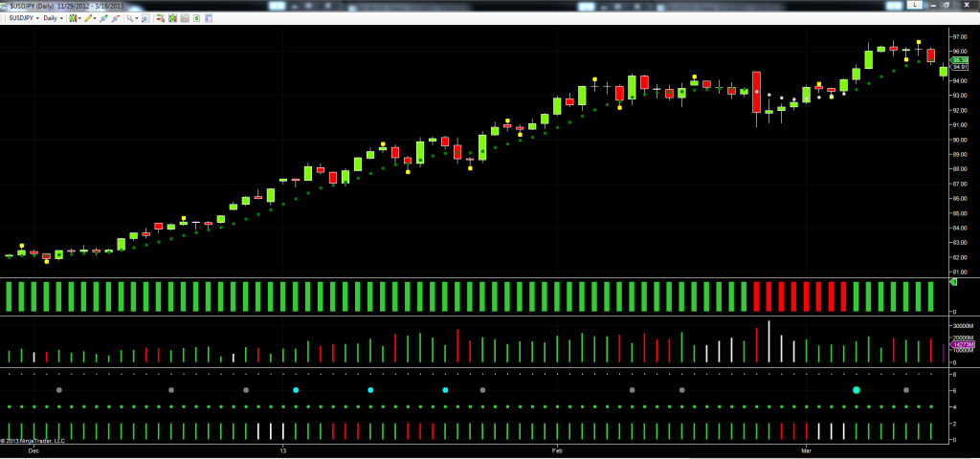Click the 94.91 current price marker
The width and height of the screenshot is (980, 459).
[960, 66]
